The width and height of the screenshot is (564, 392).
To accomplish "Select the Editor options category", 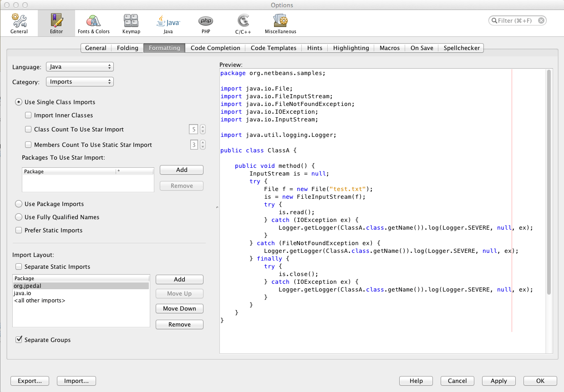I will (x=56, y=23).
